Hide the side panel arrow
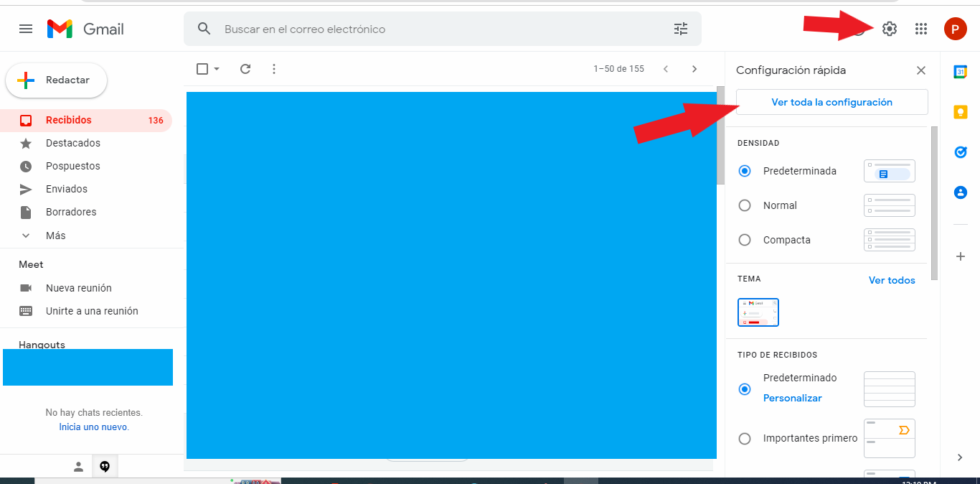The image size is (980, 484). point(961,457)
